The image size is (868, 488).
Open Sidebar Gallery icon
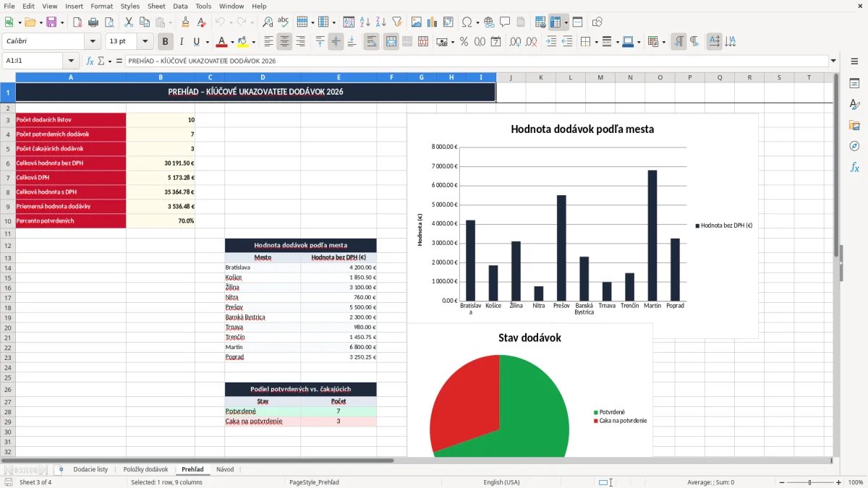854,125
